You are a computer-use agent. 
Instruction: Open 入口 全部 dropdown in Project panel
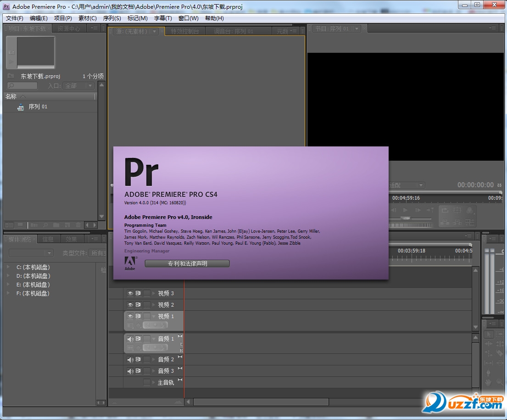point(78,86)
